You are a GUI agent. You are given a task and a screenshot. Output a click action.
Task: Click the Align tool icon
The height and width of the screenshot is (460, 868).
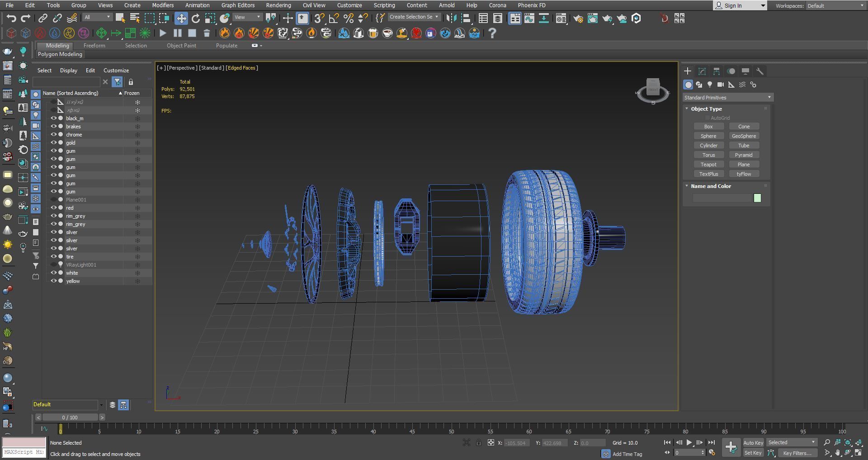tap(466, 18)
